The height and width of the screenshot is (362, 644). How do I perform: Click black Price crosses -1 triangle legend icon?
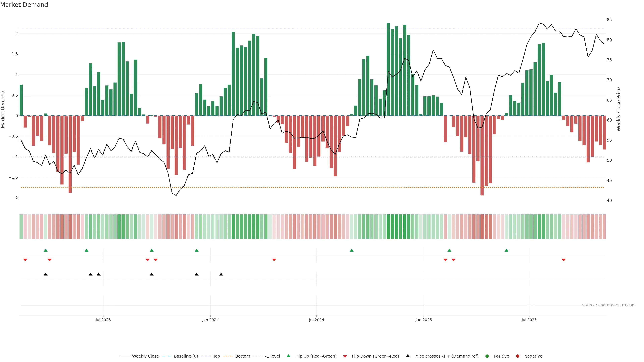click(408, 356)
